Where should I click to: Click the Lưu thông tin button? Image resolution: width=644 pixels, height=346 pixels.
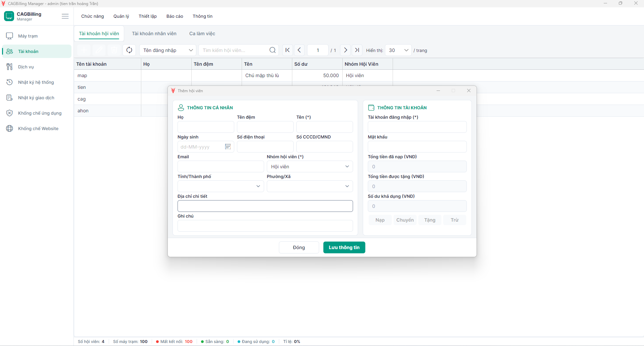pyautogui.click(x=344, y=247)
